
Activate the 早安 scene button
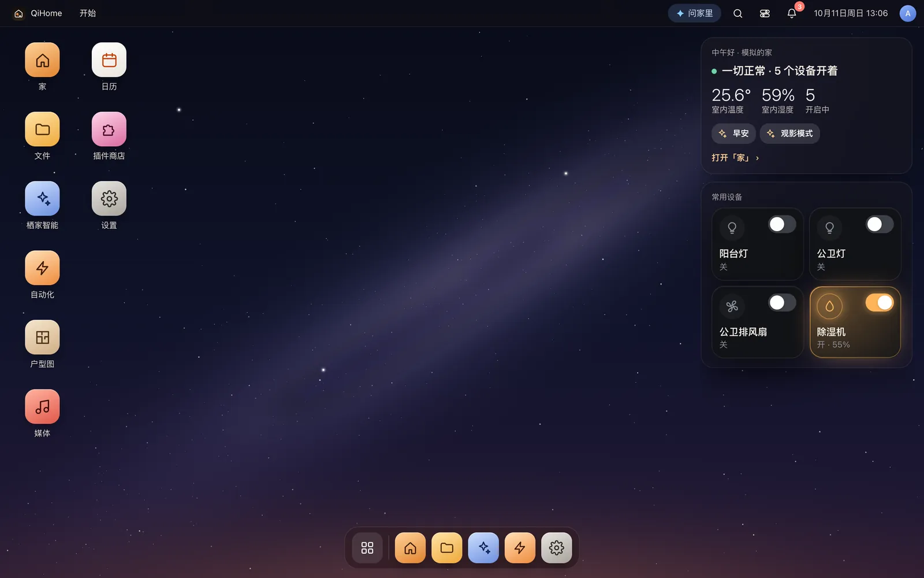click(733, 134)
